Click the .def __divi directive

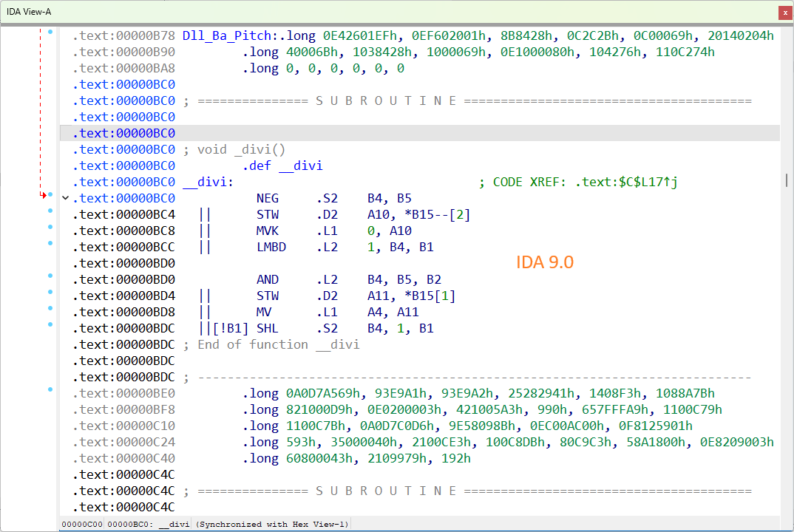282,166
